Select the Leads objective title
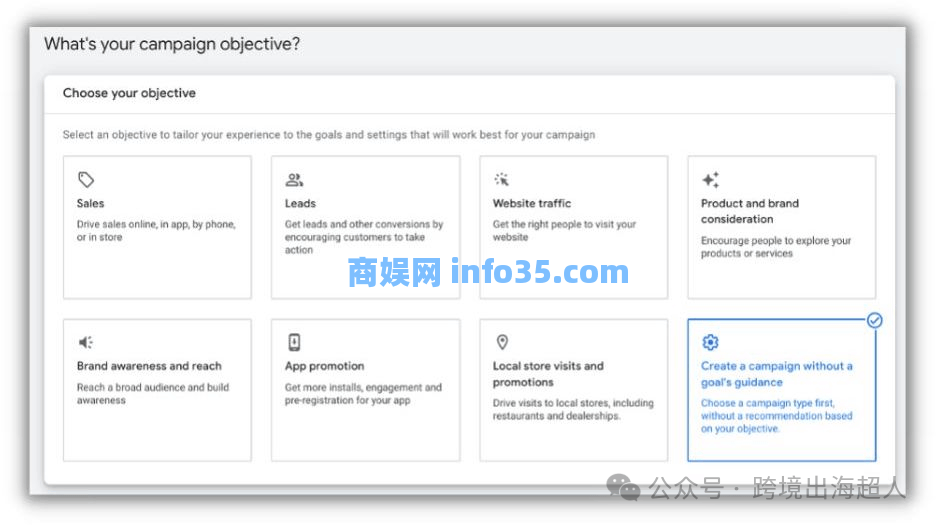The width and height of the screenshot is (936, 525). tap(300, 203)
